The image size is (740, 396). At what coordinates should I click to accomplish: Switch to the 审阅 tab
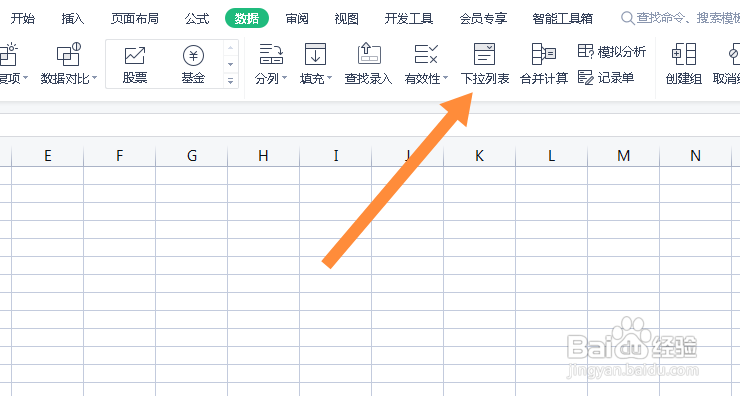(x=297, y=18)
